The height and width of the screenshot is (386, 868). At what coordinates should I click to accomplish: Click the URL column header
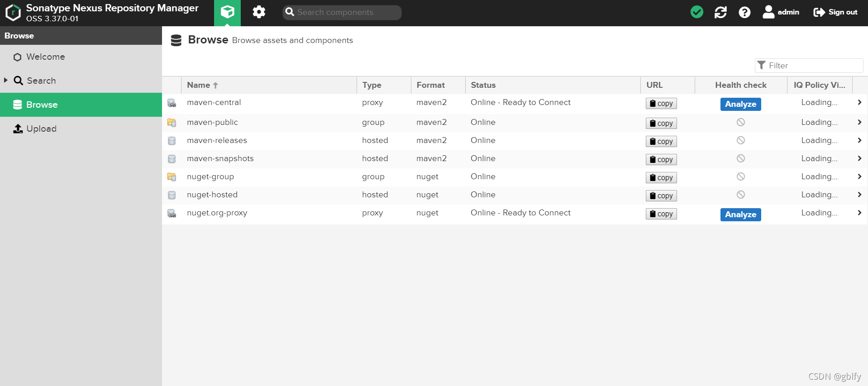coord(668,85)
